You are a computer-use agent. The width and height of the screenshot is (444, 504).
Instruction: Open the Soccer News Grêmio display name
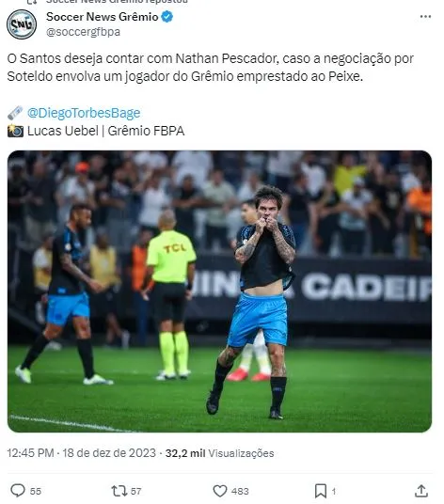[x=103, y=17]
